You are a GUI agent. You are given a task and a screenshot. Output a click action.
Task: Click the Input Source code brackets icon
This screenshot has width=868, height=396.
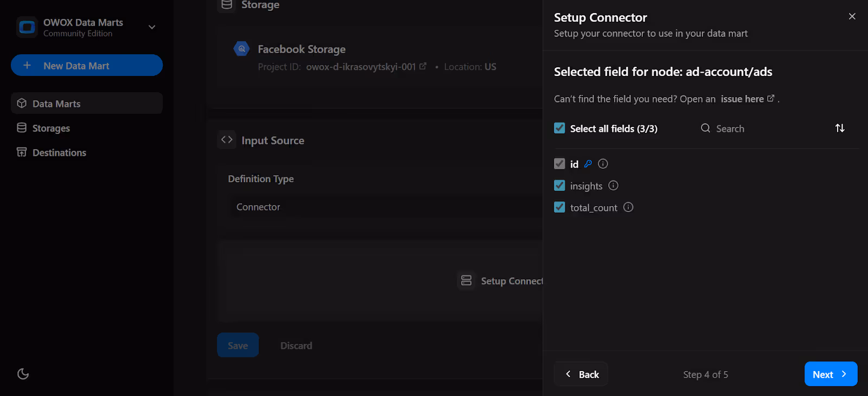point(227,139)
